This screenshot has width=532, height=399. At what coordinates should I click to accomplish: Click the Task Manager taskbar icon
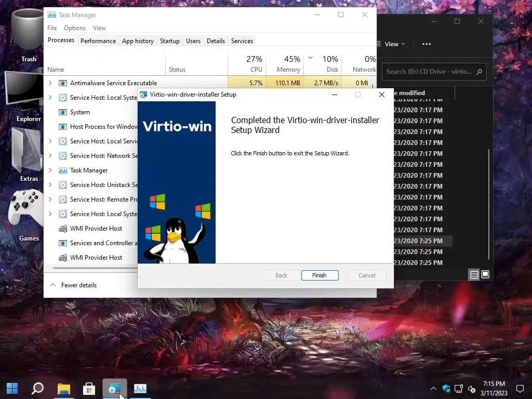tap(140, 389)
